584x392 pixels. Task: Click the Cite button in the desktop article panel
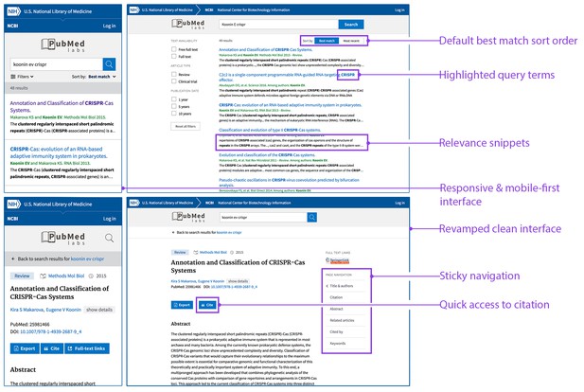click(x=207, y=305)
